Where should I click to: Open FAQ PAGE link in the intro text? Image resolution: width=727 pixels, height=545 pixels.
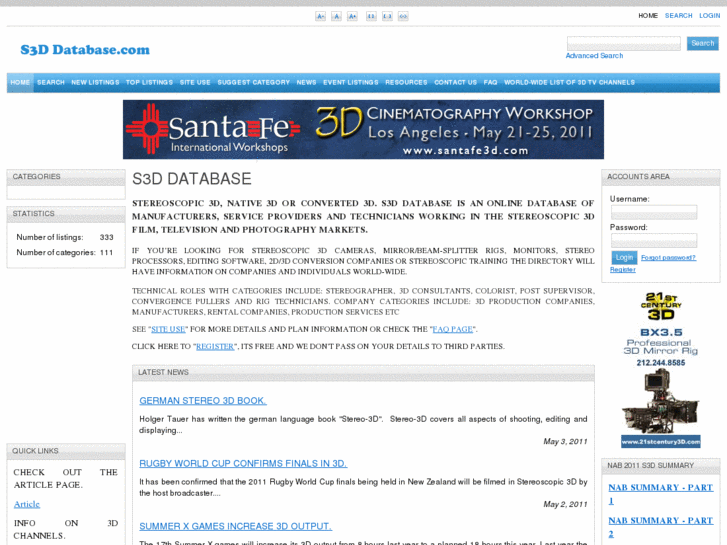(453, 329)
